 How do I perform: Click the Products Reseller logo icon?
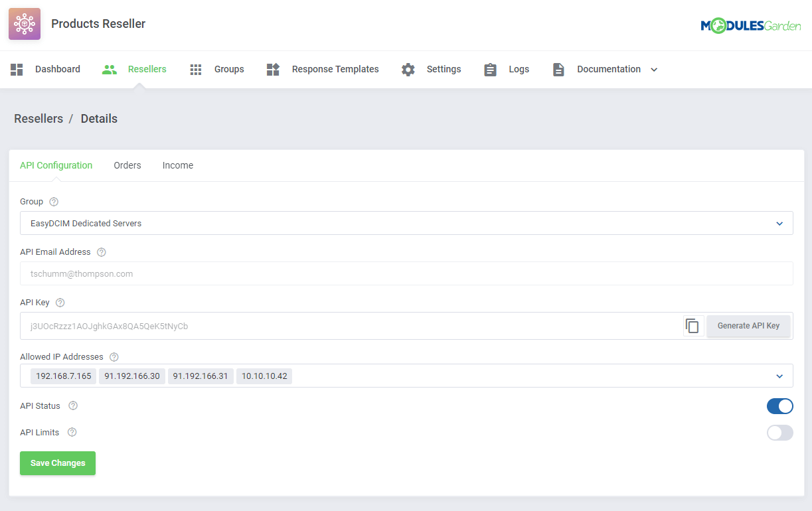pos(24,23)
